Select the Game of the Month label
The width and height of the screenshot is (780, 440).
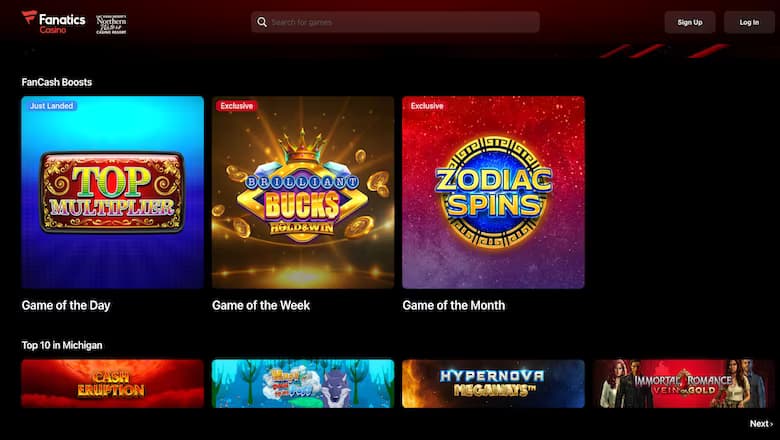click(454, 305)
